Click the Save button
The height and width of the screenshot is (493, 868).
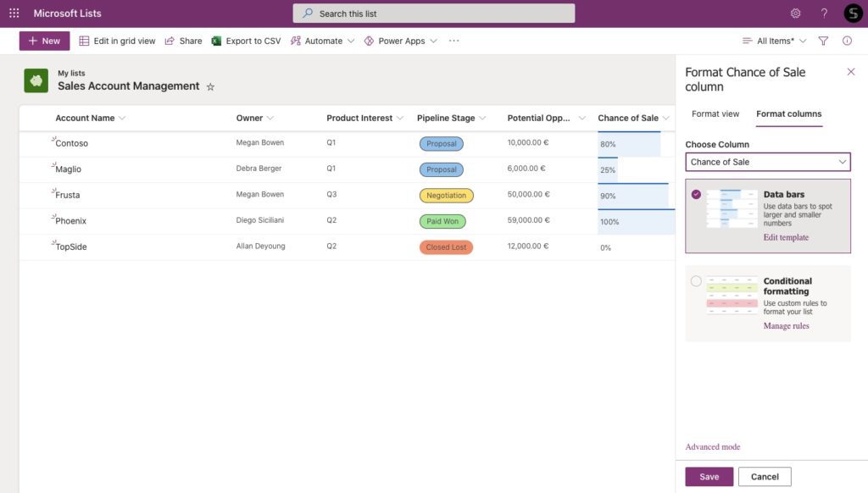pyautogui.click(x=709, y=476)
